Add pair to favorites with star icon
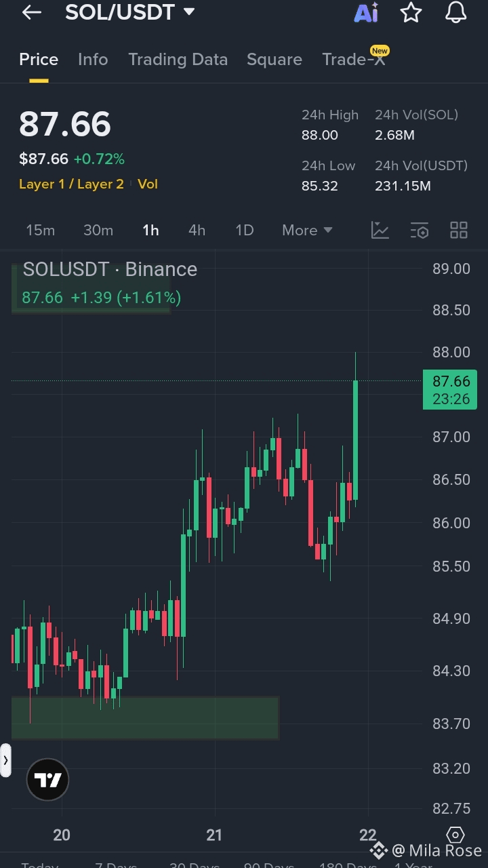This screenshot has height=868, width=488. coord(411,12)
